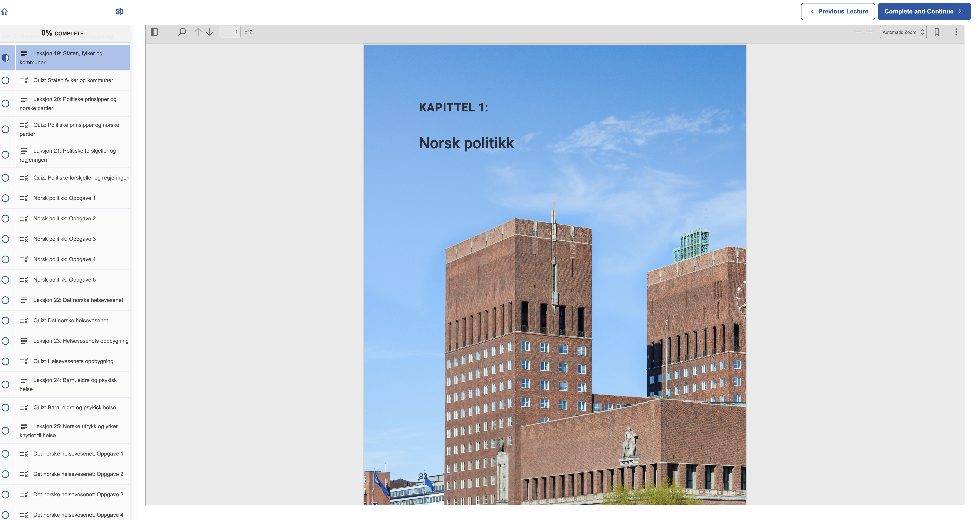Click quiz icon beside Norsk politikk: Oppgave 2
Screen dimensions: 980x520
tap(24, 219)
